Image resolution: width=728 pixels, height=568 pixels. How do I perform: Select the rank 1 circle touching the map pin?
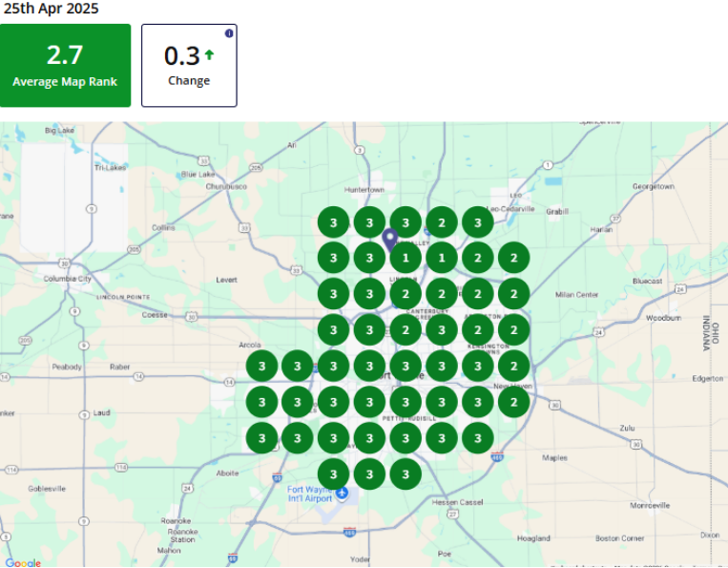coord(406,258)
